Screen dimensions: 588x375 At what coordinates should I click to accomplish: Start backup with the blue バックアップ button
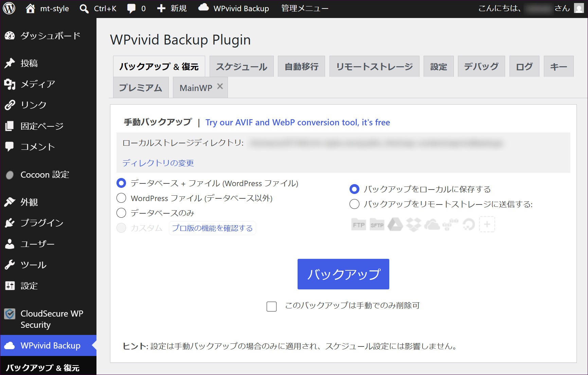tap(343, 274)
